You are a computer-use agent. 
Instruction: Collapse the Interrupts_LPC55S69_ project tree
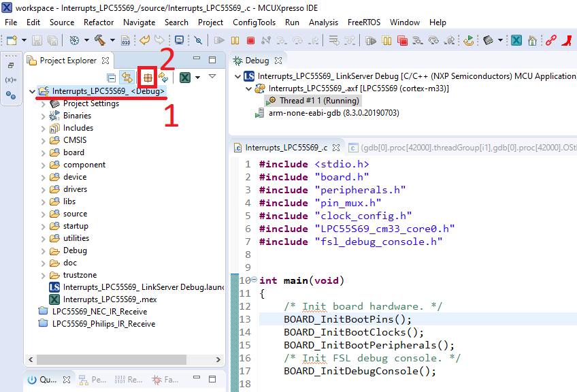[33, 91]
